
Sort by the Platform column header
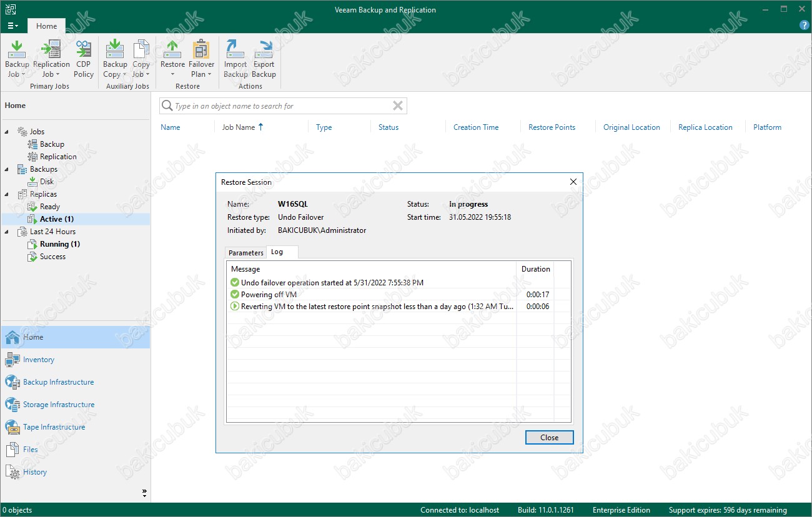[767, 127]
